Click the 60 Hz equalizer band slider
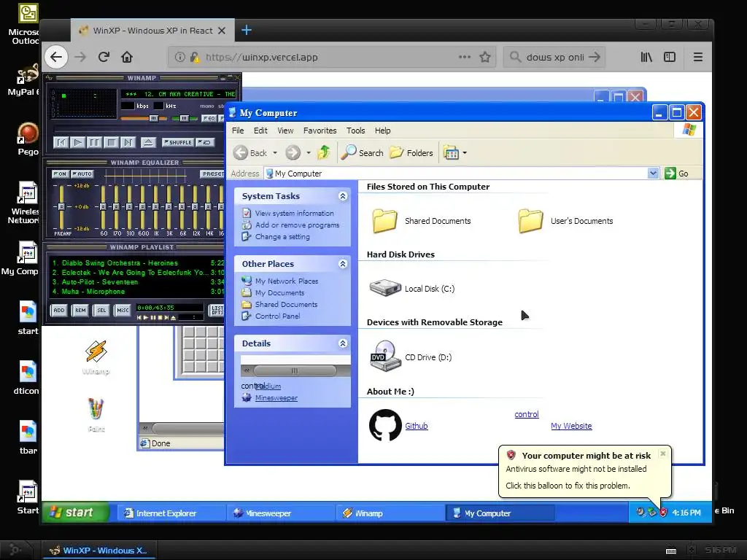Screen dimensions: 747x560 click(103, 207)
